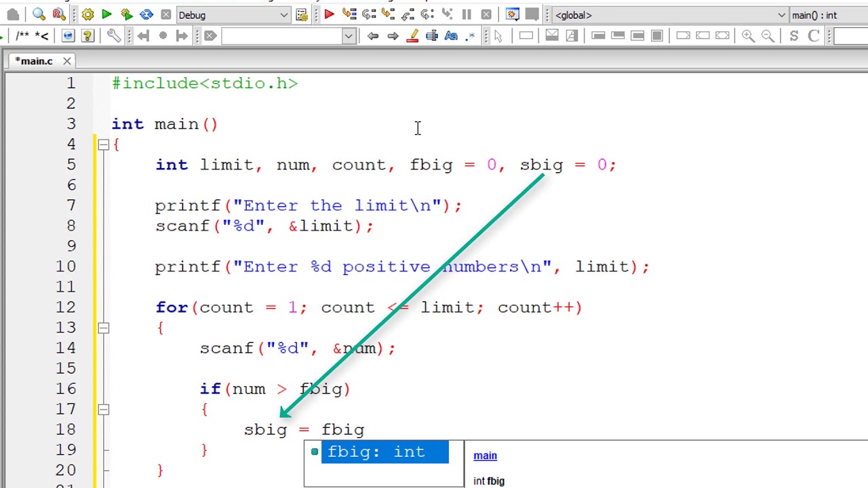Click the #include<stdio.h> line
The image size is (868, 488).
pyautogui.click(x=205, y=83)
